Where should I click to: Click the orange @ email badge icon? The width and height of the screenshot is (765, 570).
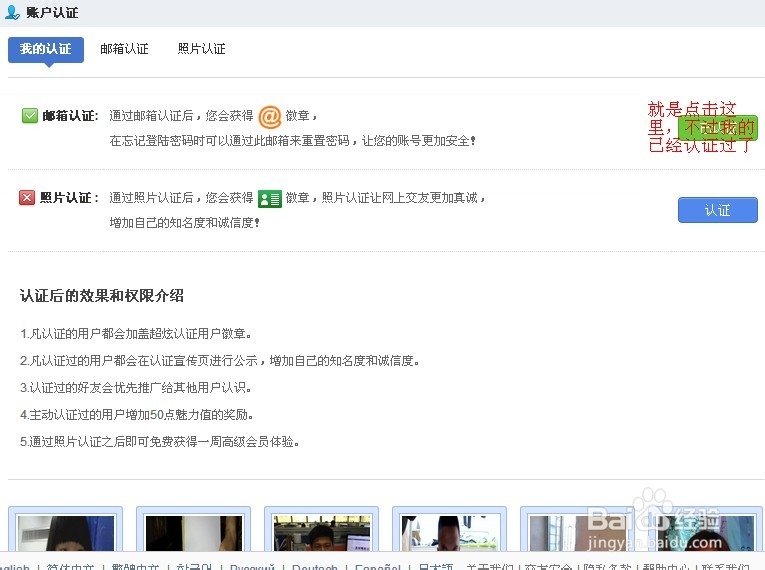point(269,117)
